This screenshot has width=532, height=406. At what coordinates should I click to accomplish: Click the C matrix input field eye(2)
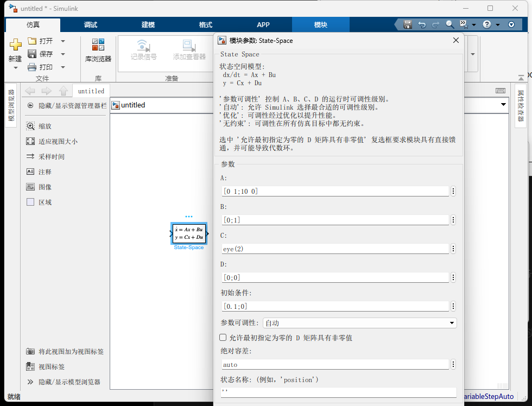(x=335, y=249)
